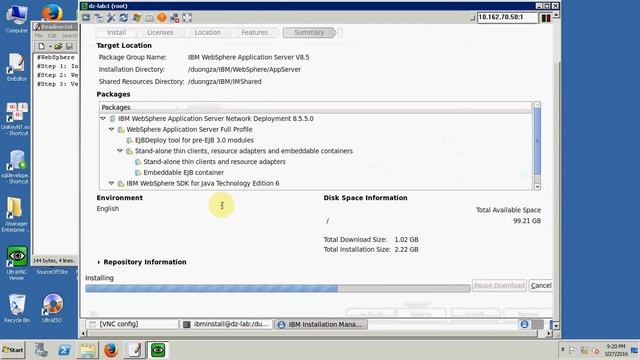Click installation directory /duongza/IBM/WebSphere/AppServer text
The width and height of the screenshot is (640, 360).
coord(244,69)
